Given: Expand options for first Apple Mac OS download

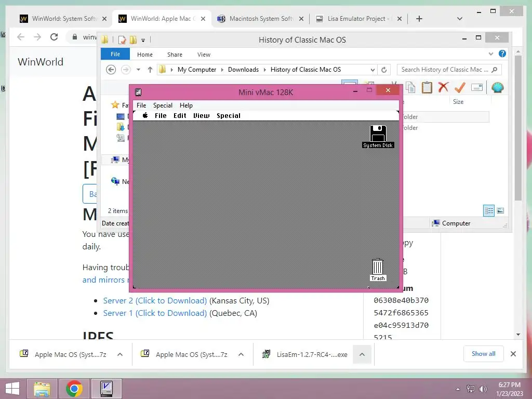Looking at the screenshot, I should coord(120,354).
